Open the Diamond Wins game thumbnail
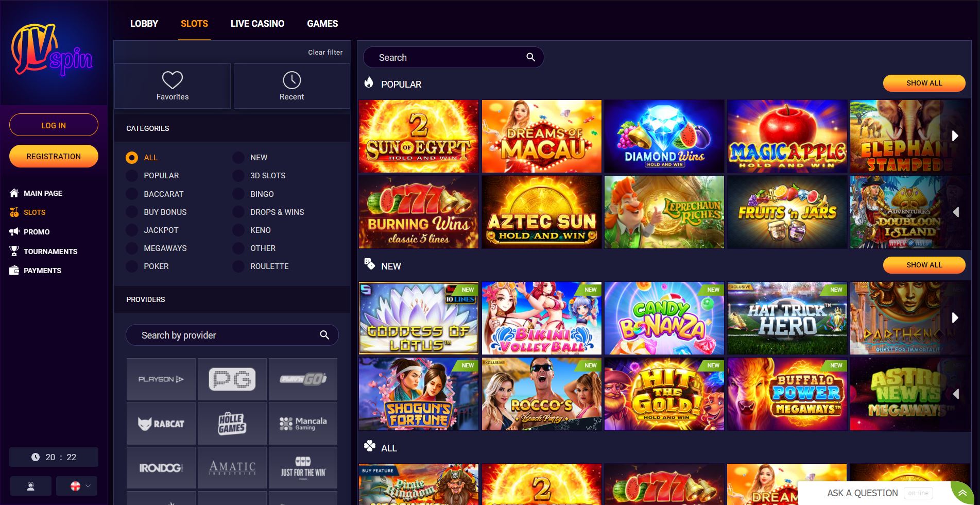 tap(664, 137)
